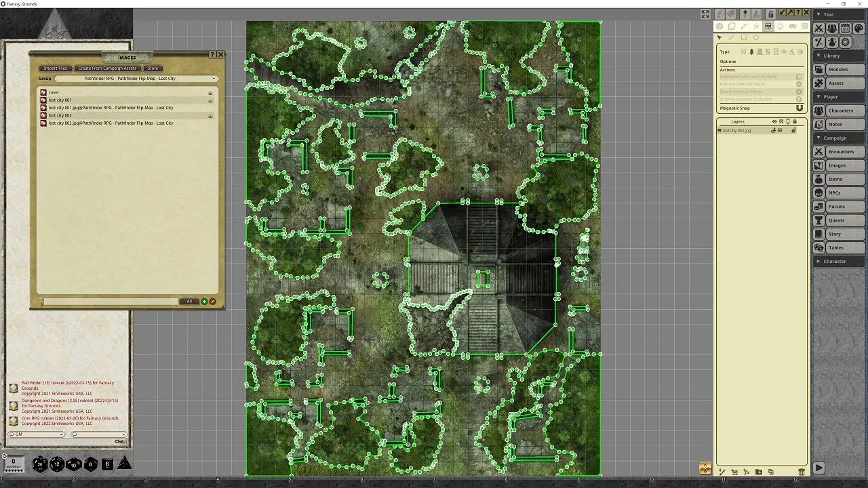The height and width of the screenshot is (488, 868).
Task: Select the mask vision tab icon
Action: (793, 26)
